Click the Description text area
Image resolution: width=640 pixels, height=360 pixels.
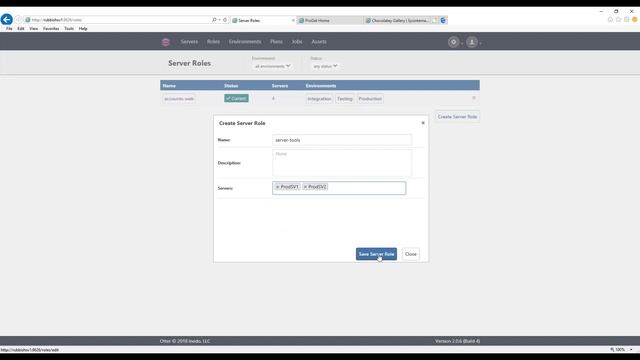(x=342, y=163)
